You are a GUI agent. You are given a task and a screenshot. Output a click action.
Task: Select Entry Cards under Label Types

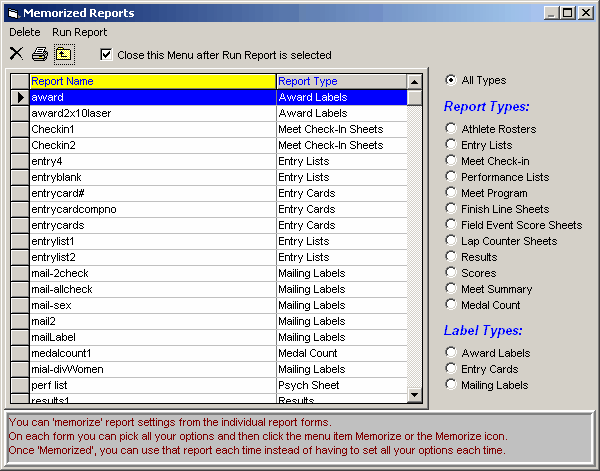click(451, 368)
